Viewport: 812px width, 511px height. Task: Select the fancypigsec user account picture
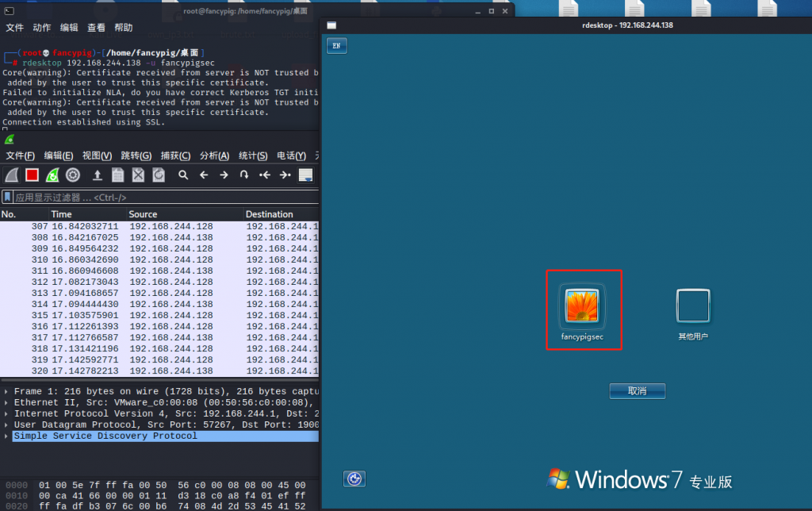coord(582,306)
